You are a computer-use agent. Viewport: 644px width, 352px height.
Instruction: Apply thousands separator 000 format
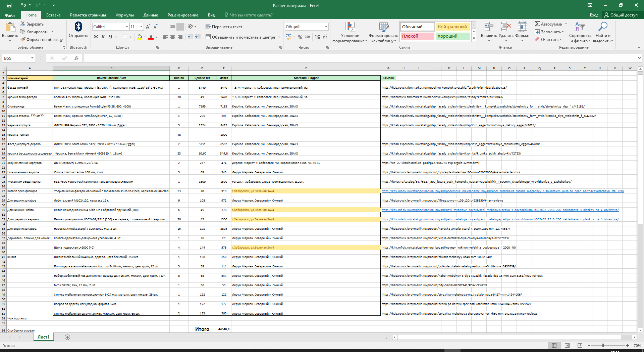click(x=307, y=37)
